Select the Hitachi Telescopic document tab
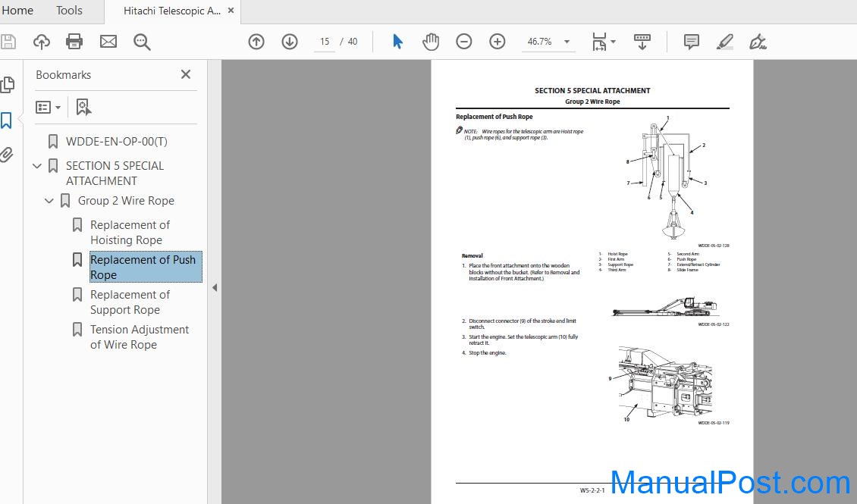The width and height of the screenshot is (857, 504). pos(171,11)
